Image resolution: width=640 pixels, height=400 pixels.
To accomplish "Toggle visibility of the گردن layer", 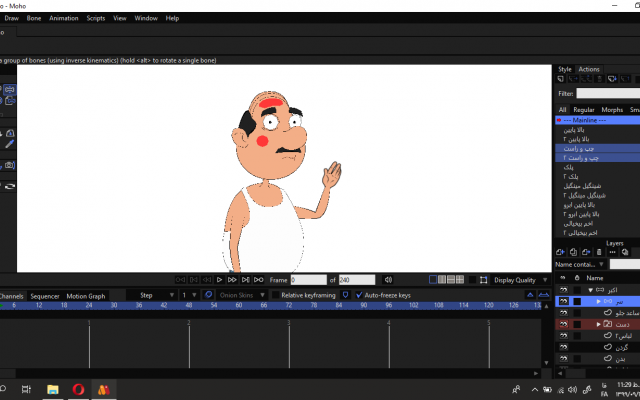I will (x=564, y=347).
